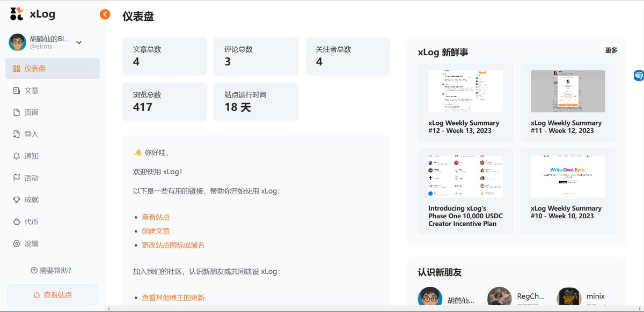Open the 活动 menu item
644x312 pixels.
pos(53,178)
